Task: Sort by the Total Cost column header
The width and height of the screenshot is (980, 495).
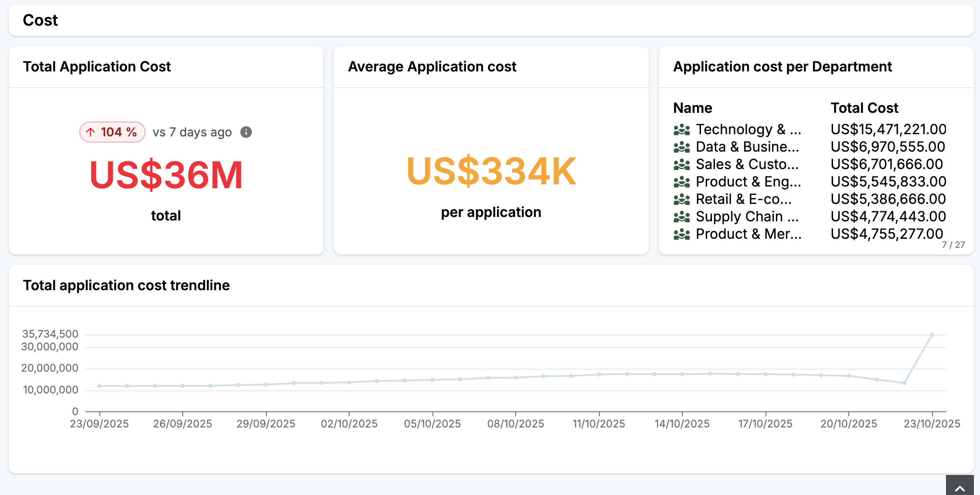Action: click(864, 108)
